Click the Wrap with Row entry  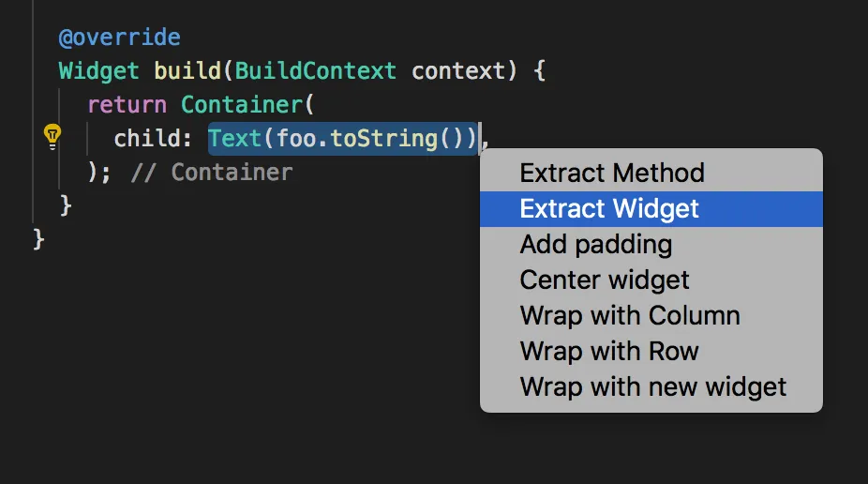608,351
